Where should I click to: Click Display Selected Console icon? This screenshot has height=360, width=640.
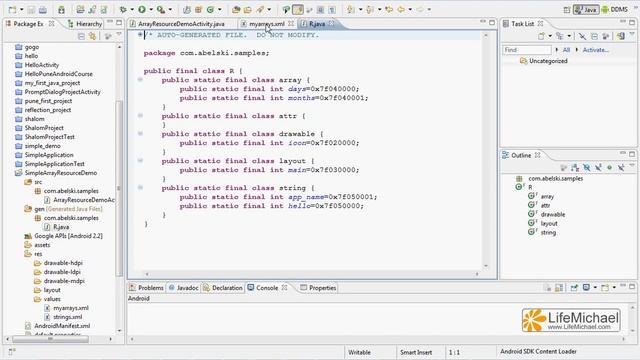point(586,288)
